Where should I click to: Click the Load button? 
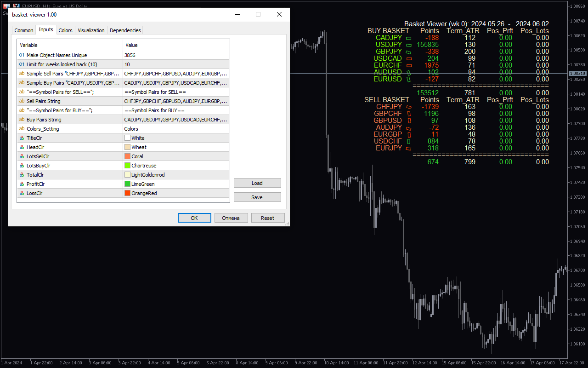[257, 183]
